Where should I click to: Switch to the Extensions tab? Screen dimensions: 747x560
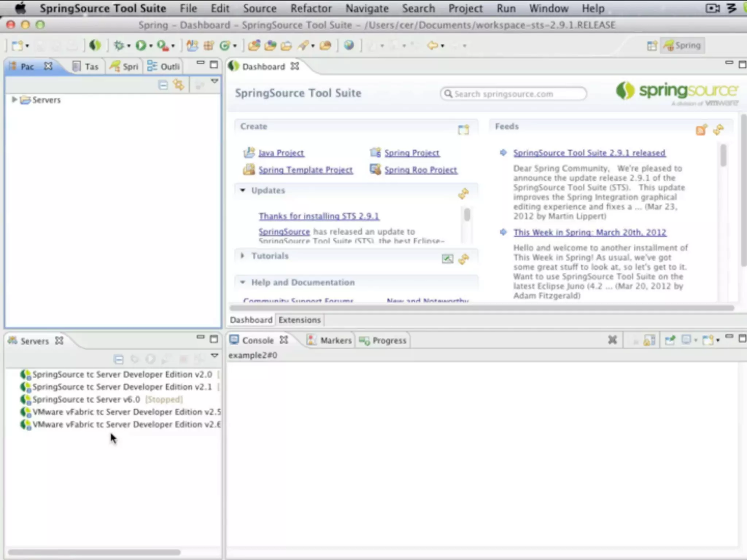pos(299,320)
